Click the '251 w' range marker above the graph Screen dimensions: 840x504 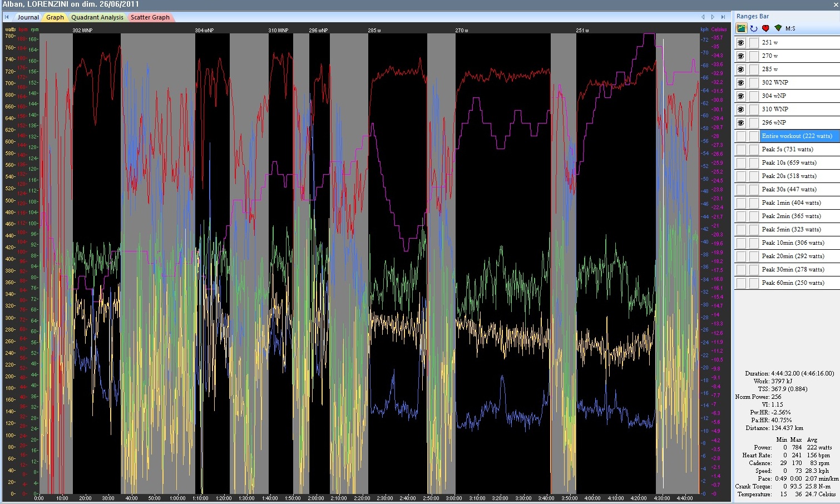click(x=582, y=30)
